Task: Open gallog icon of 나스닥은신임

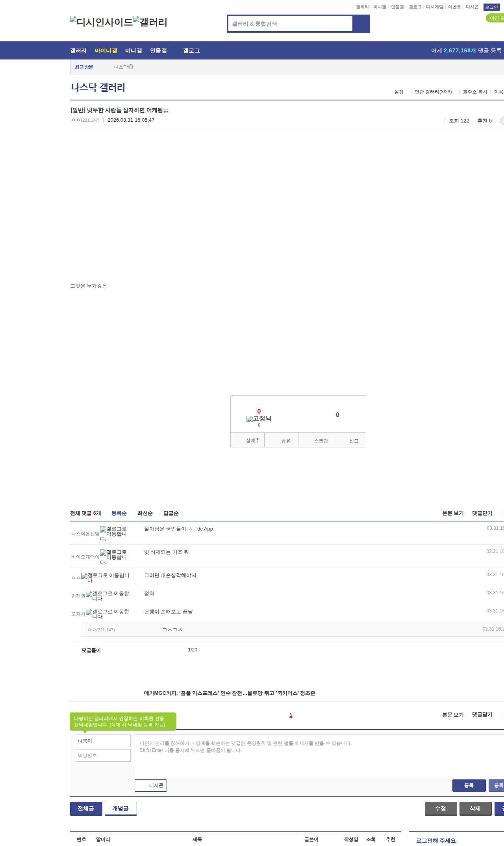Action: (113, 534)
